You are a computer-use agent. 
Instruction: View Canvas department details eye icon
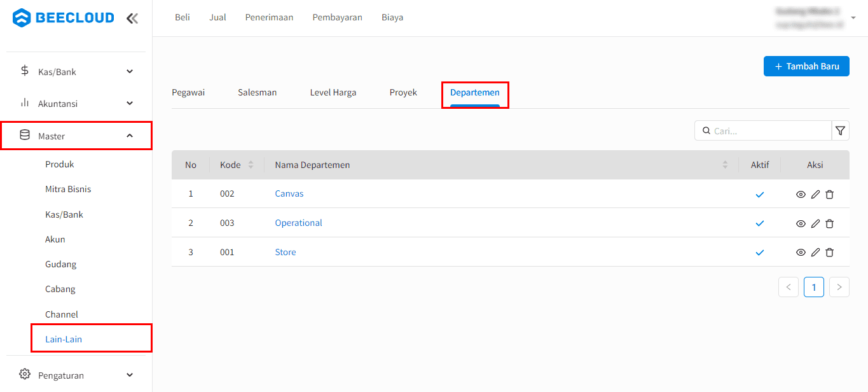point(801,195)
